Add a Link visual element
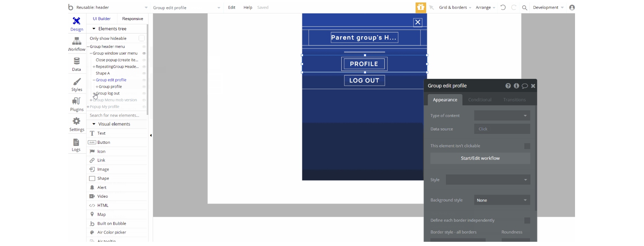 click(x=116, y=160)
